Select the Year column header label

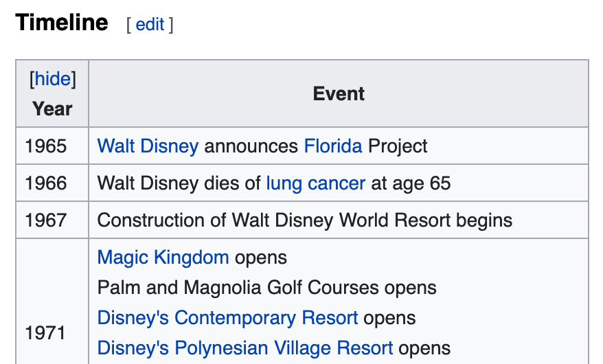(x=52, y=109)
